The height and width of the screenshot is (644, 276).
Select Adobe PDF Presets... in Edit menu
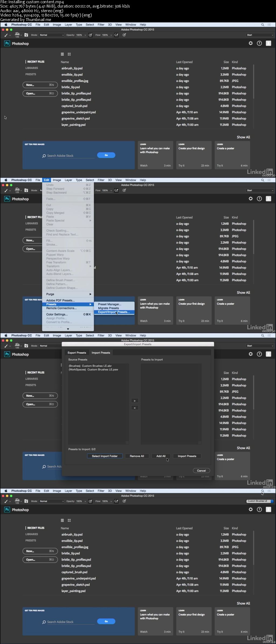pyautogui.click(x=68, y=300)
